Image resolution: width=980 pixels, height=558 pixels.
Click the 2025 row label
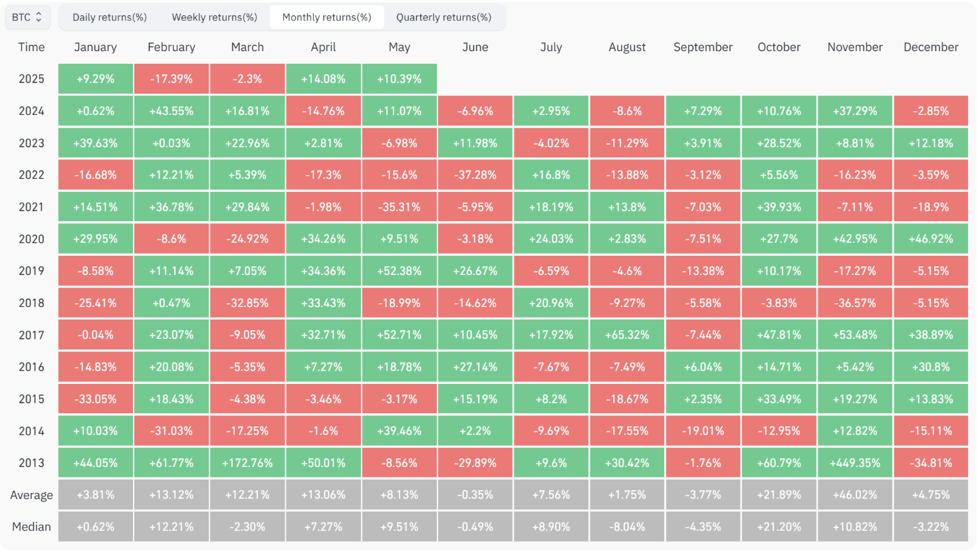tap(31, 79)
